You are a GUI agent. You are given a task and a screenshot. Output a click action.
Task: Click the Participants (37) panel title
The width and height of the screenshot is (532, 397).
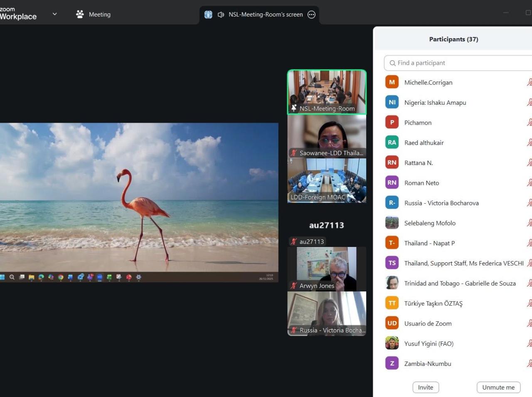pos(453,39)
